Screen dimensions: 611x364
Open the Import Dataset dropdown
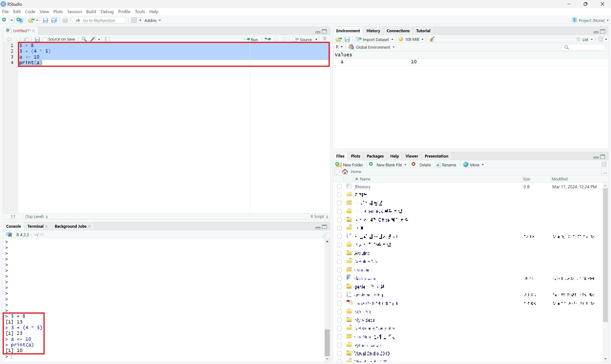point(375,39)
